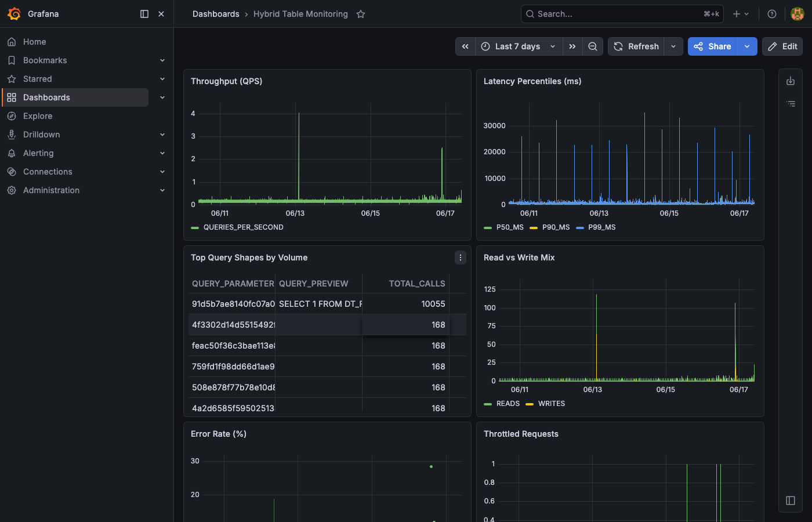Image resolution: width=812 pixels, height=522 pixels.
Task: Focus the Search input field
Action: click(x=622, y=14)
